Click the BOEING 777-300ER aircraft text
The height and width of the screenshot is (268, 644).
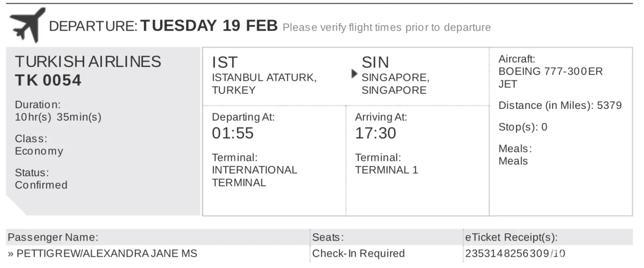(x=550, y=71)
